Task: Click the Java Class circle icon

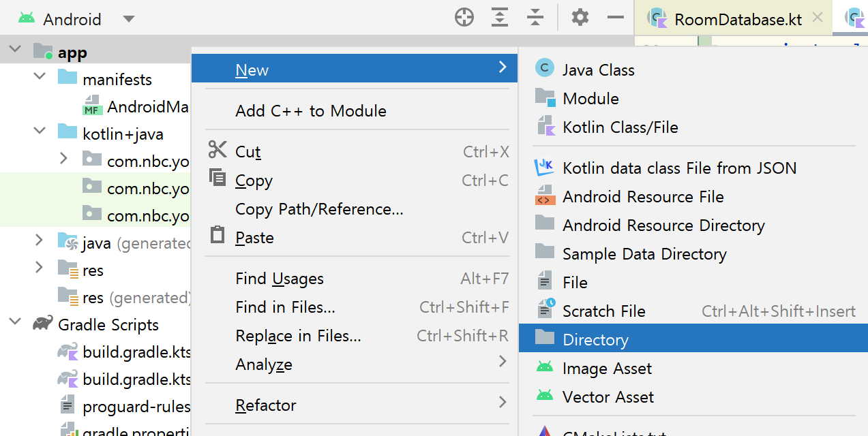Action: point(544,67)
